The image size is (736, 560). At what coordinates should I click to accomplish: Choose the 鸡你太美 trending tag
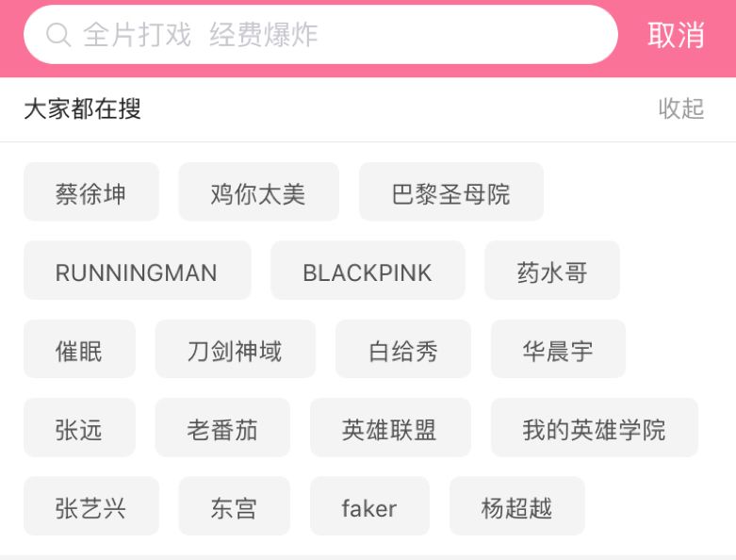coord(258,194)
